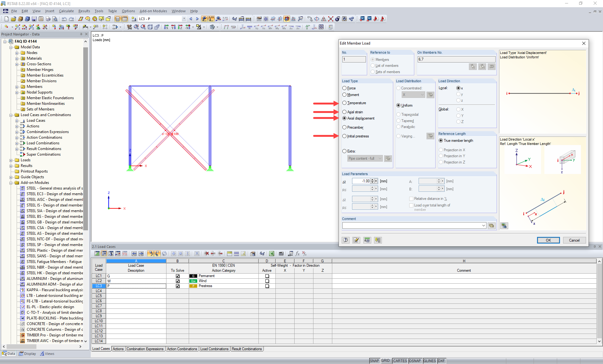Click the fx formula icon in table toolbar
This screenshot has height=364, width=603.
297,254
